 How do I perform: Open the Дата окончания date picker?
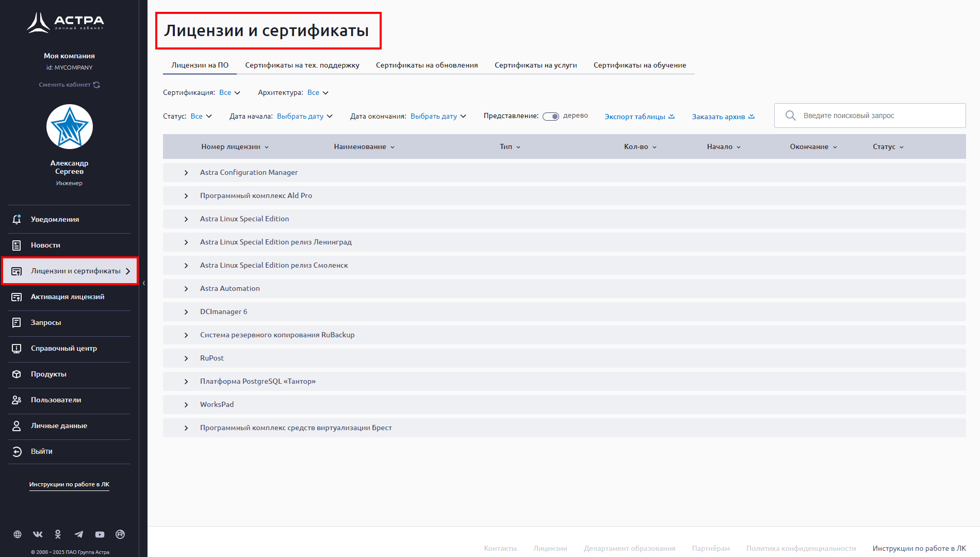438,116
